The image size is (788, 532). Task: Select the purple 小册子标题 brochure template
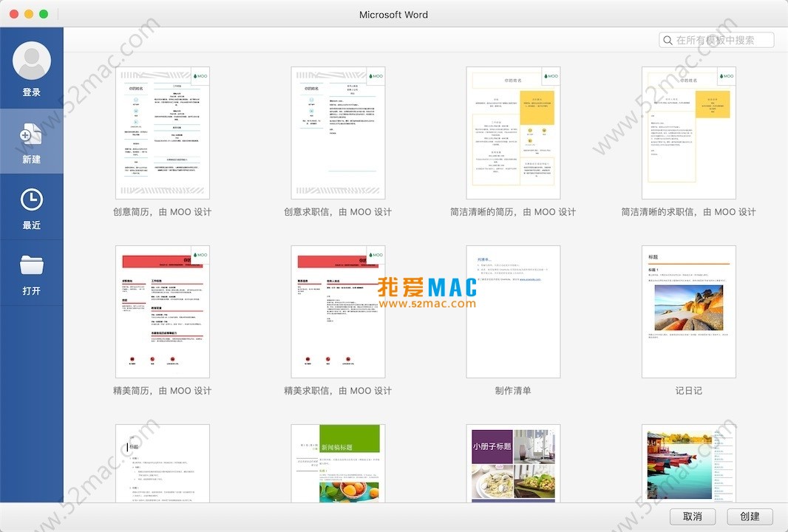click(513, 463)
